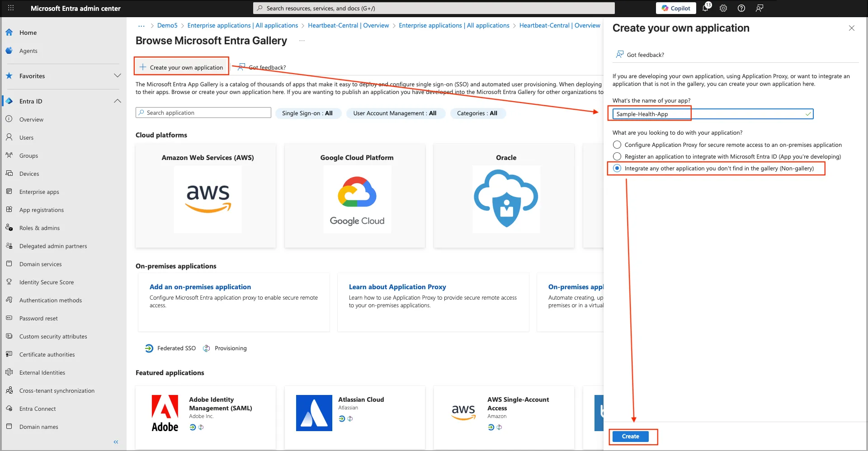
Task: Open Enterprise apps in the sidebar
Action: click(x=39, y=192)
